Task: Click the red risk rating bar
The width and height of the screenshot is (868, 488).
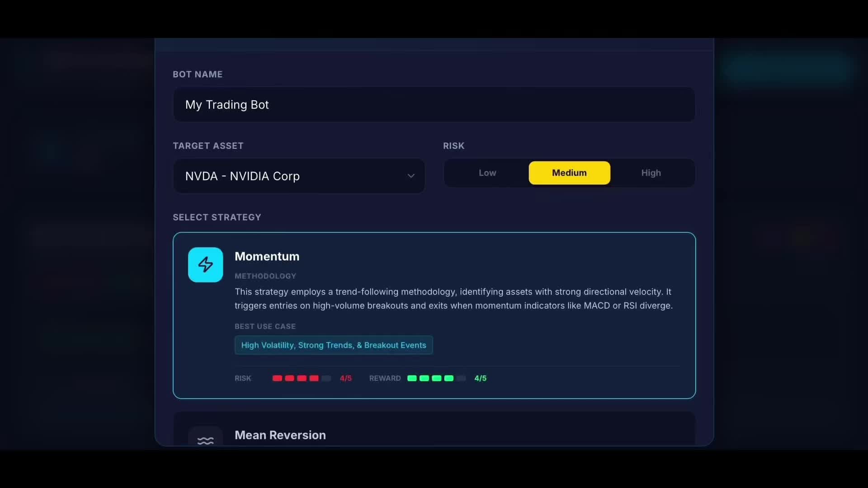Action: click(x=302, y=378)
